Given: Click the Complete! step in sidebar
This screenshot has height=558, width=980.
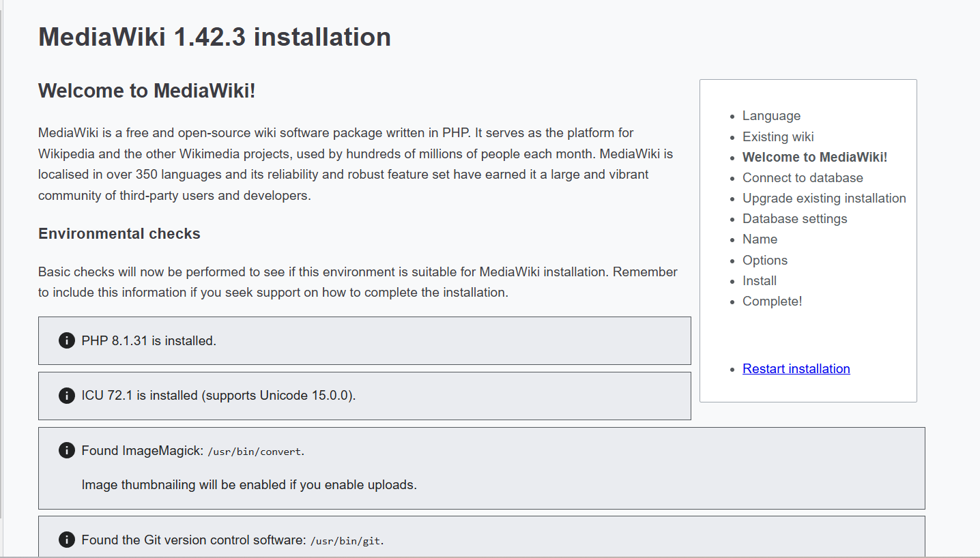Looking at the screenshot, I should [773, 301].
